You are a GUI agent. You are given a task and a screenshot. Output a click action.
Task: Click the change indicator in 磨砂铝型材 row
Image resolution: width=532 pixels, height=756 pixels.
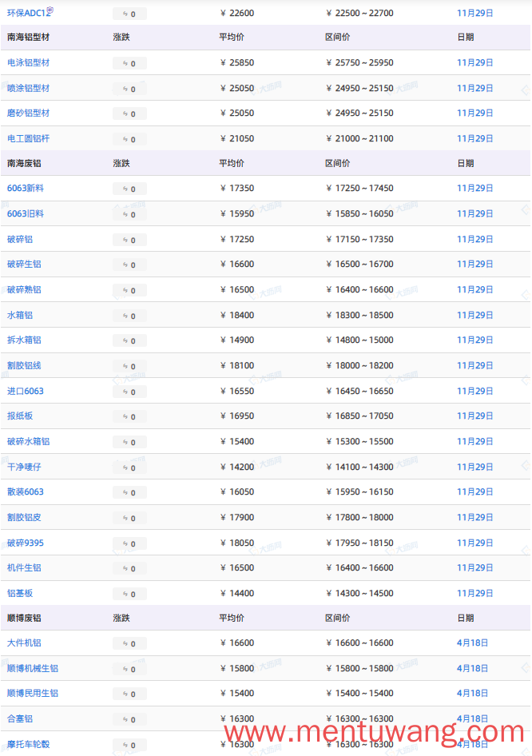[129, 114]
